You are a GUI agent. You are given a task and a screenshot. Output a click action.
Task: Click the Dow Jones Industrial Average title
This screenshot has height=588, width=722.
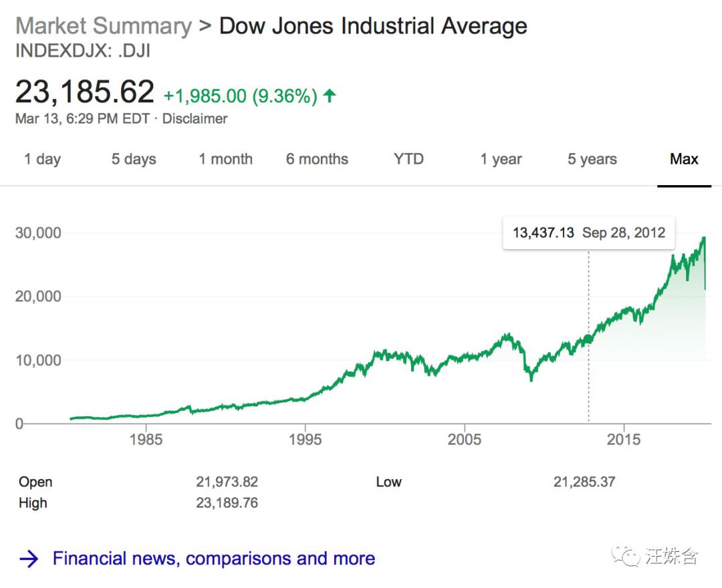[373, 26]
